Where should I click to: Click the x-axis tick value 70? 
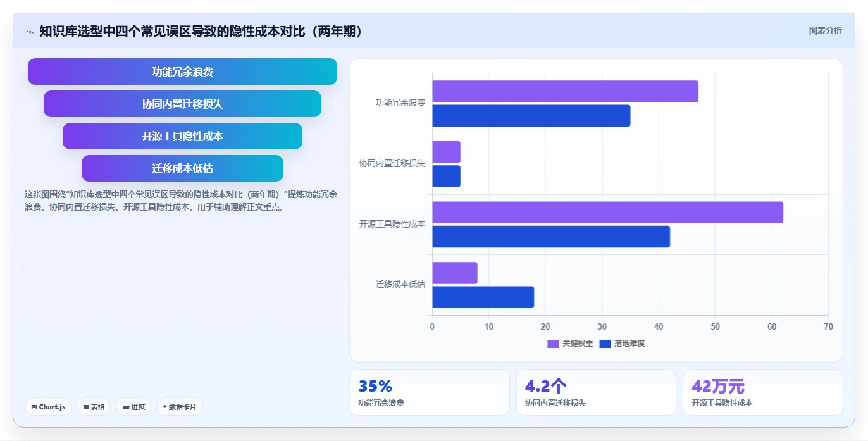tap(829, 326)
